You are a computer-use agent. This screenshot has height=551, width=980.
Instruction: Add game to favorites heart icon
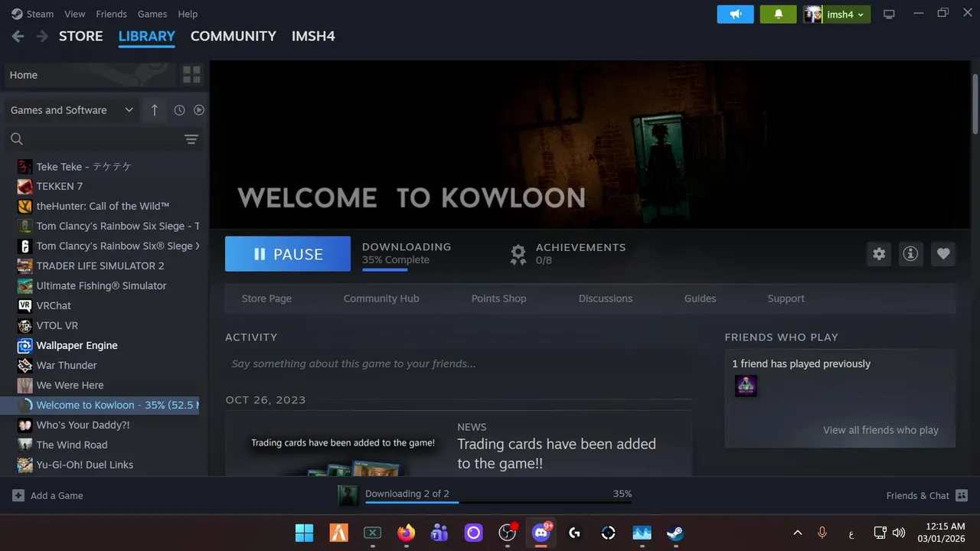(x=943, y=254)
